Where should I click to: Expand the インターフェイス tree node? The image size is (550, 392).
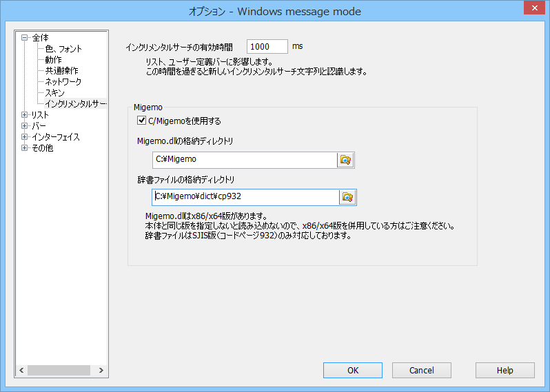24,136
